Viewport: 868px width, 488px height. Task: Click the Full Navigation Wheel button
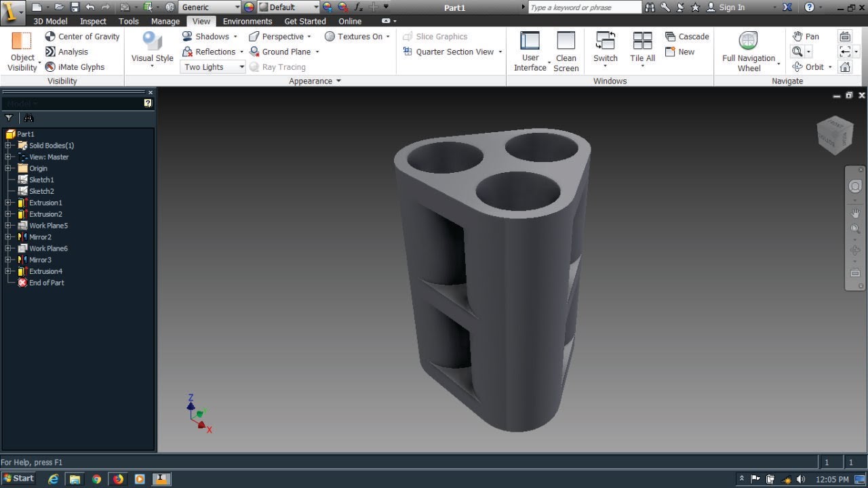(x=749, y=51)
